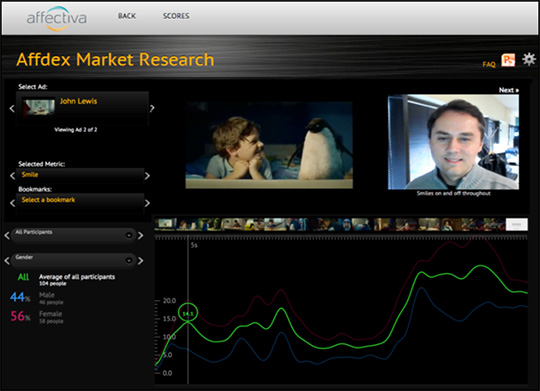Go to the previous ad with the left arrow

pos(12,109)
